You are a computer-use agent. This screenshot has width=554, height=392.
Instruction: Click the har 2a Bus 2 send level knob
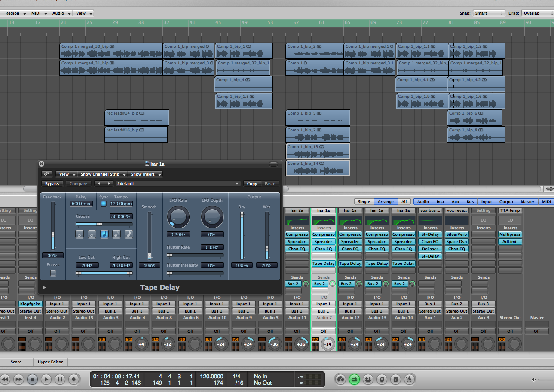[x=306, y=284]
